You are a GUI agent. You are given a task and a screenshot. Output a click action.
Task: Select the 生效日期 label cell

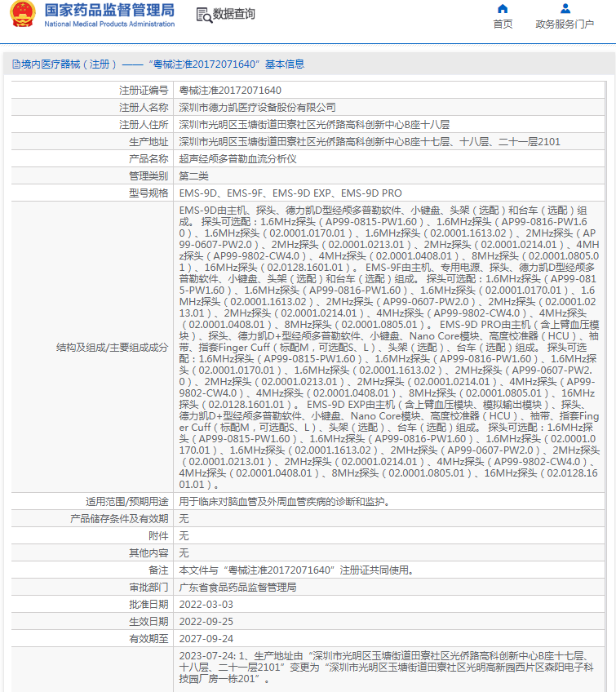click(x=92, y=622)
